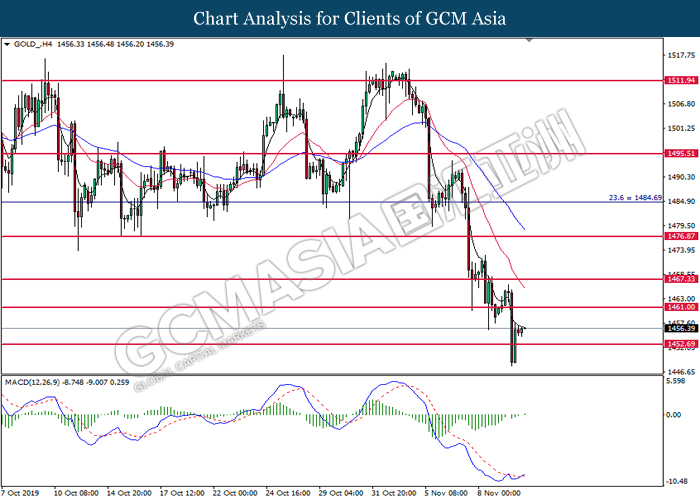Click the MACD scale value 5.598
This screenshot has width=700, height=500.
tap(675, 381)
